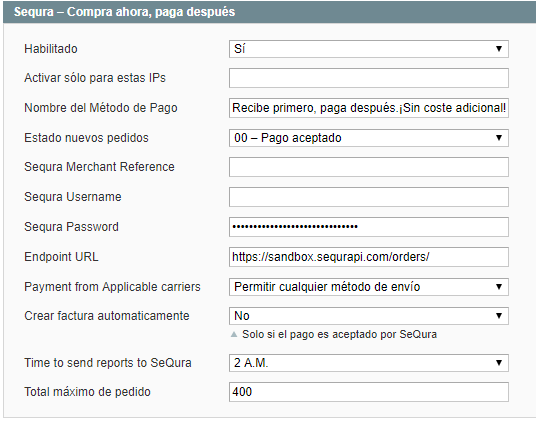The image size is (536, 426).
Task: Click the Habilitado label
Action: pos(51,49)
